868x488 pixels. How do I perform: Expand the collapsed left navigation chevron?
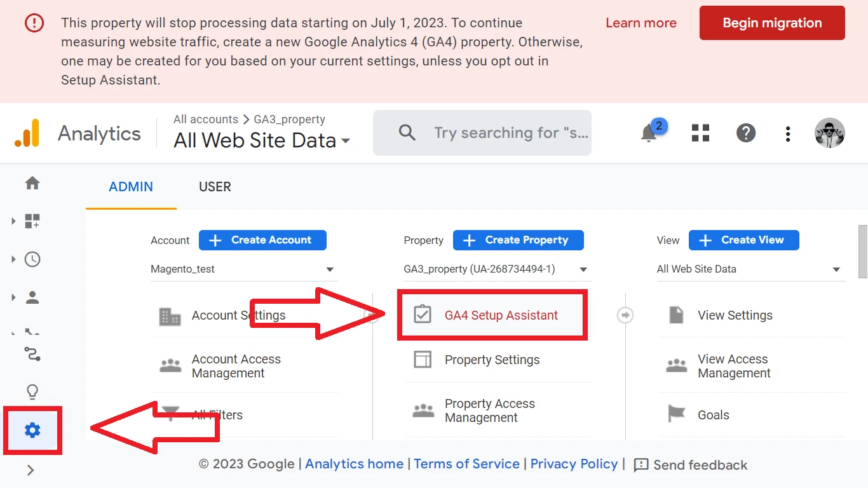(31, 470)
